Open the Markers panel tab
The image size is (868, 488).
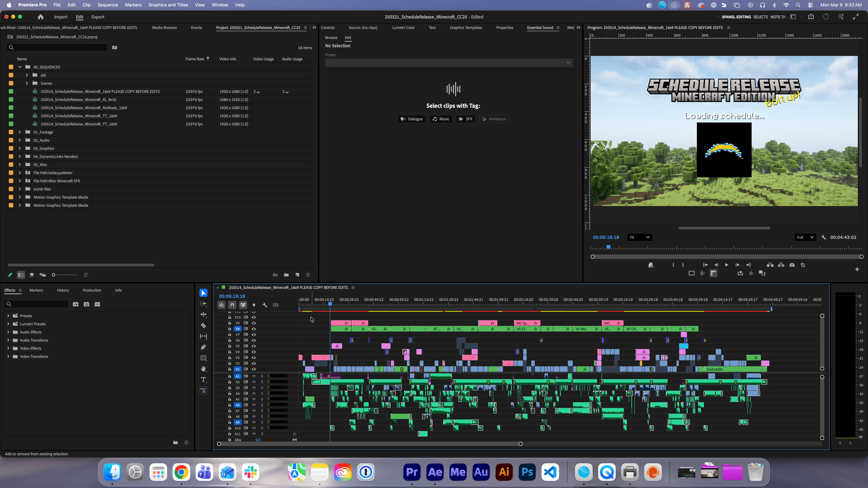[36, 290]
